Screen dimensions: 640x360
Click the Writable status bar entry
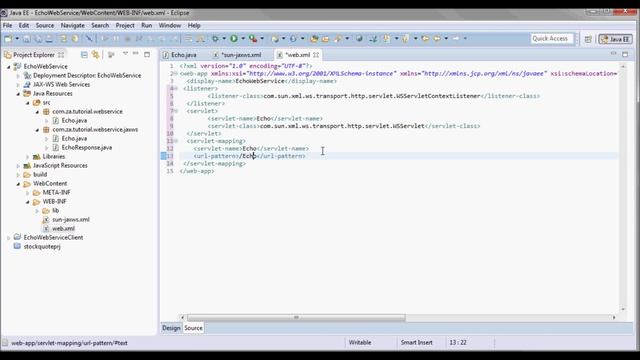click(x=360, y=343)
